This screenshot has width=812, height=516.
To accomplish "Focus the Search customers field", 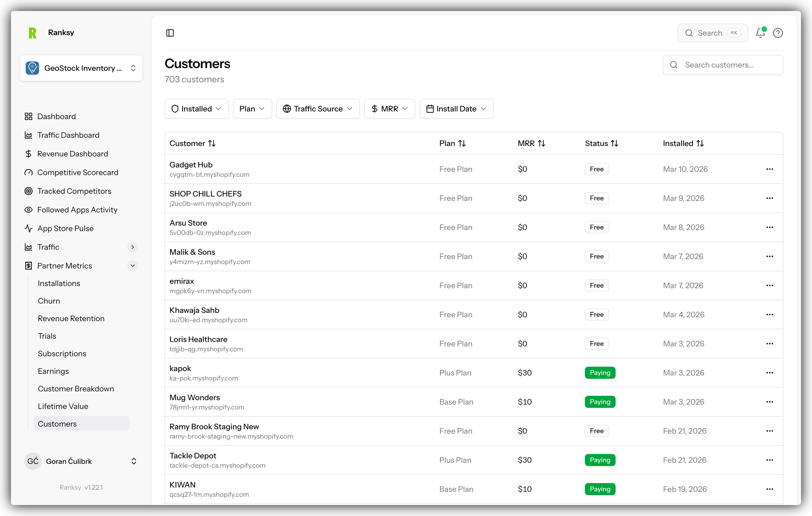I will (723, 65).
